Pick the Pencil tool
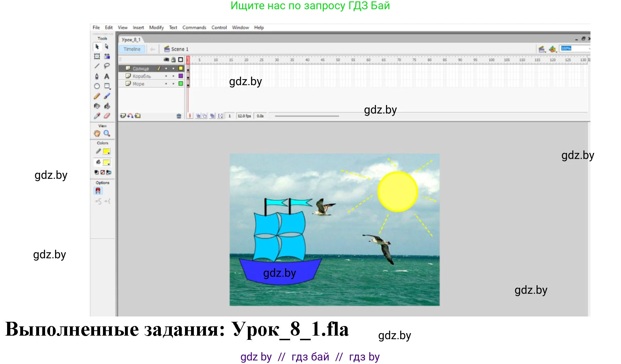 click(97, 96)
